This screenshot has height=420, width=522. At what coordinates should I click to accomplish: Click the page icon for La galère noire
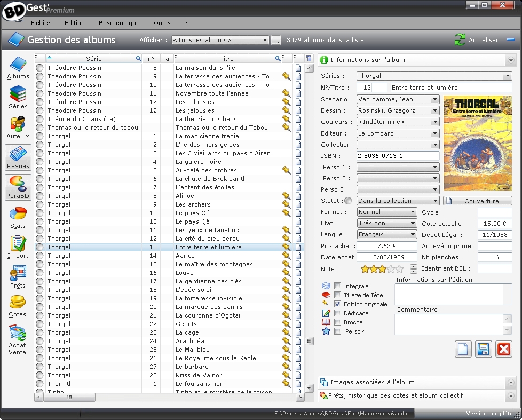(298, 162)
